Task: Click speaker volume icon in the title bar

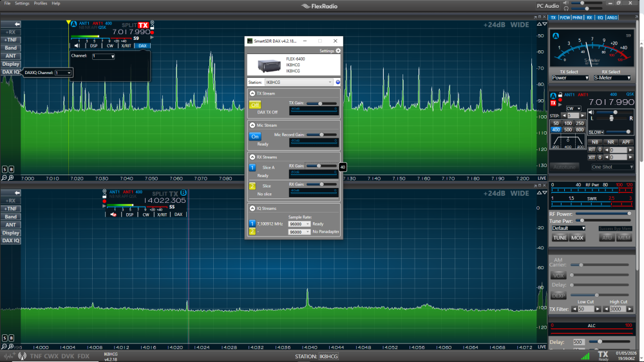Action: [x=566, y=3]
